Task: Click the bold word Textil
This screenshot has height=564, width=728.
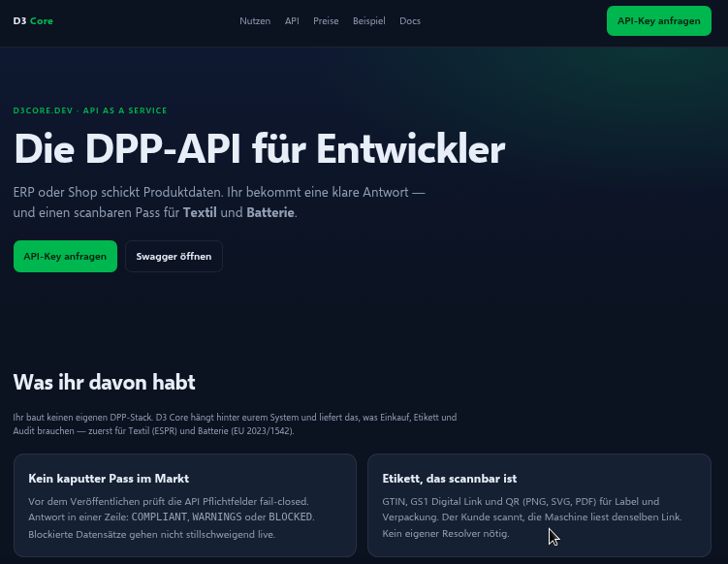Action: tap(200, 212)
